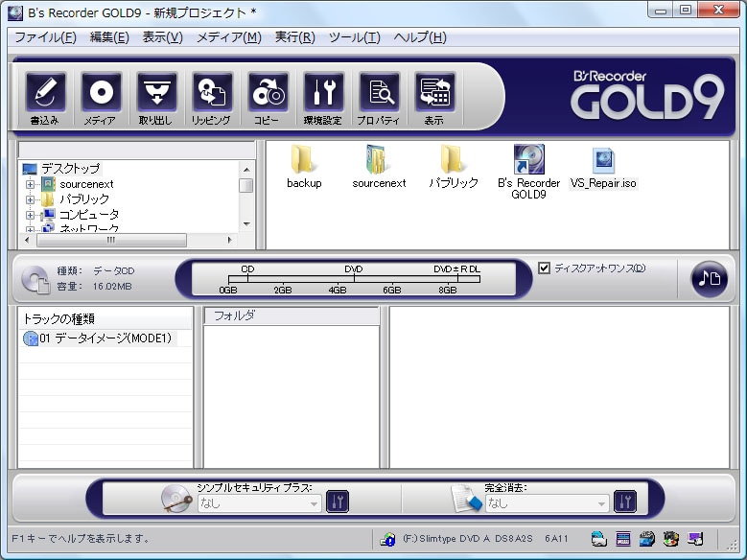Expand the sourcenext tree node
747x560 pixels.
point(31,184)
